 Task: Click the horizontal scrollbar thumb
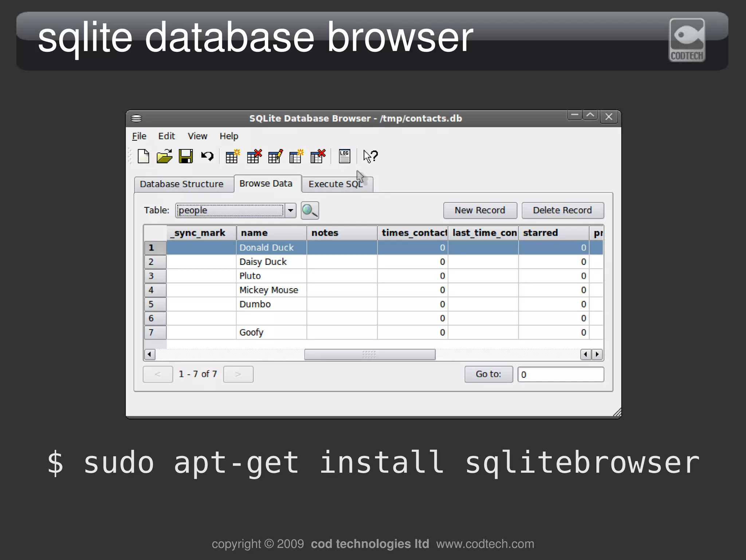pyautogui.click(x=370, y=355)
